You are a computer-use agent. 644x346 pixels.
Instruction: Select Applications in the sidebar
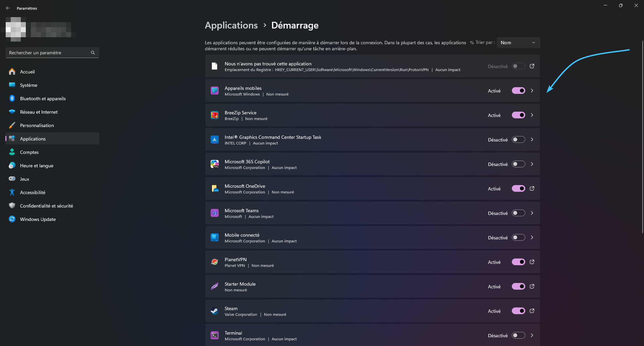[52, 138]
